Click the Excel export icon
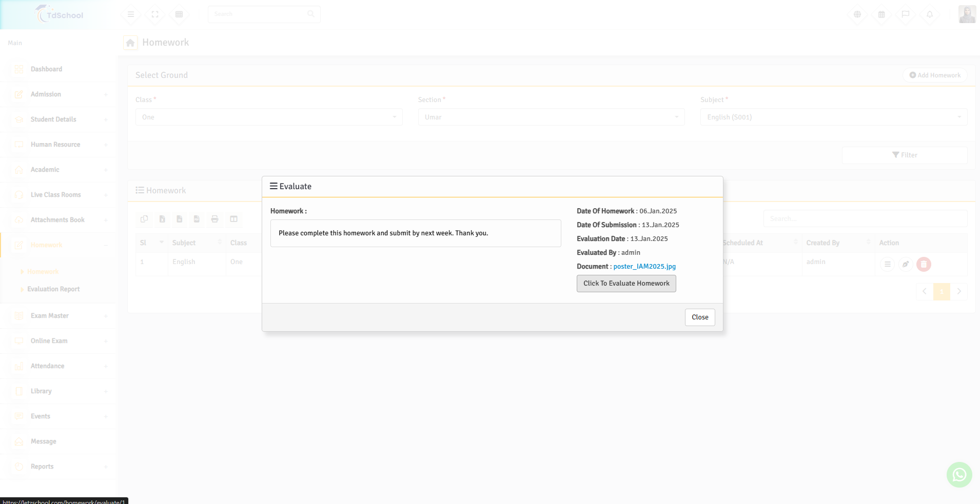The width and height of the screenshot is (980, 504). [162, 219]
